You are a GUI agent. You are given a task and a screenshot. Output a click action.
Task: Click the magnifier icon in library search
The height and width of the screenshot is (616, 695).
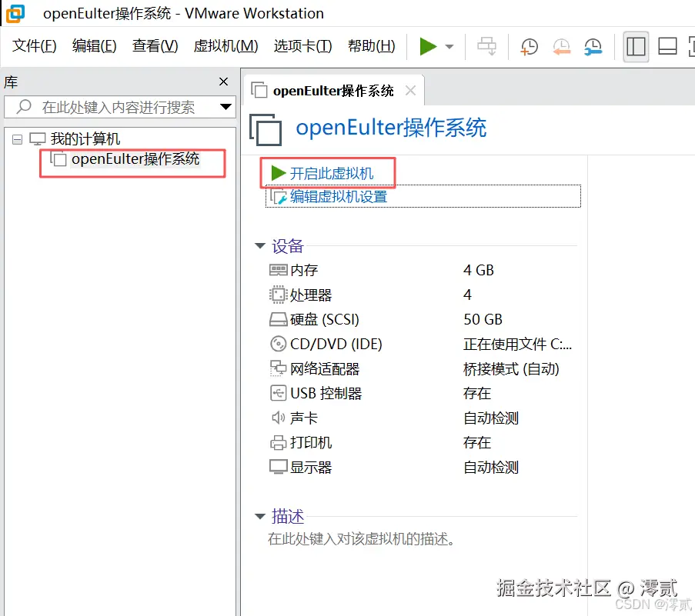24,107
